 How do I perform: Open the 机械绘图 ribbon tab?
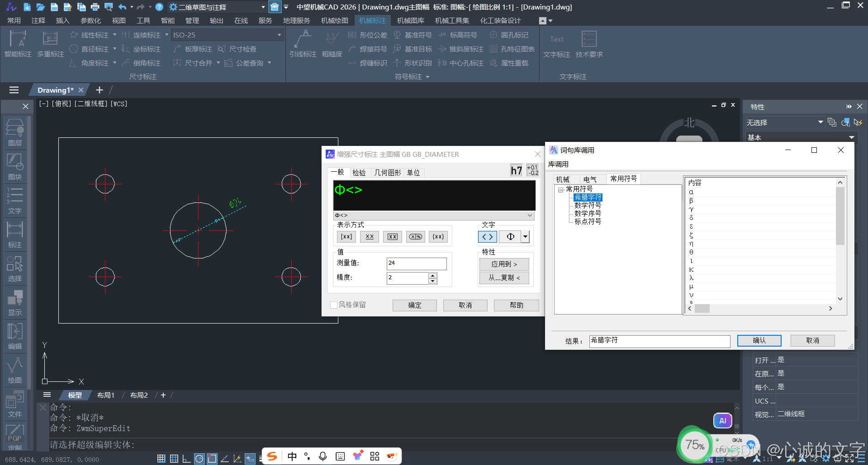pos(335,20)
